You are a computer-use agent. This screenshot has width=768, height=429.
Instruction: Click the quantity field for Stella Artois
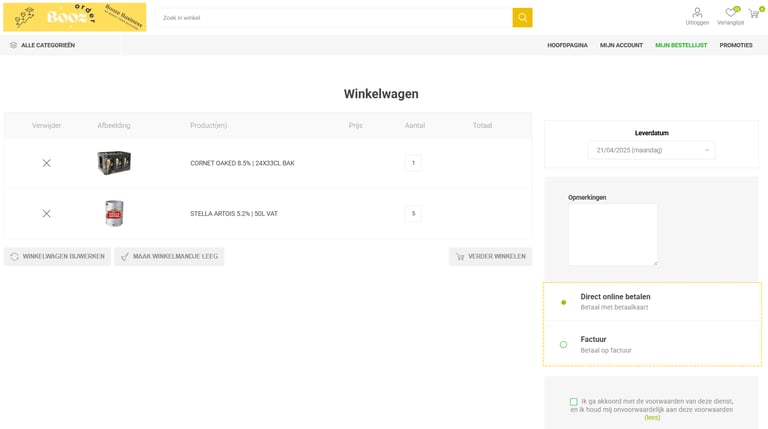413,214
